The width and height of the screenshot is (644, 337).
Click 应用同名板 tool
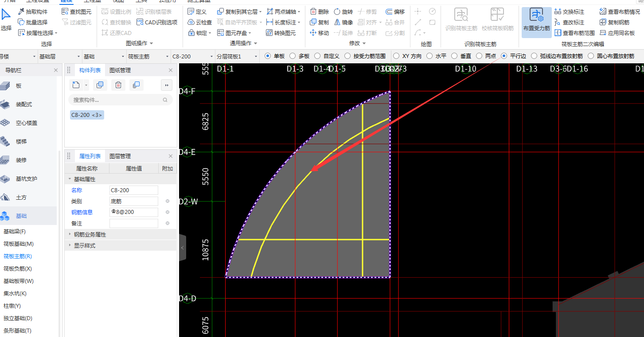pyautogui.click(x=617, y=33)
